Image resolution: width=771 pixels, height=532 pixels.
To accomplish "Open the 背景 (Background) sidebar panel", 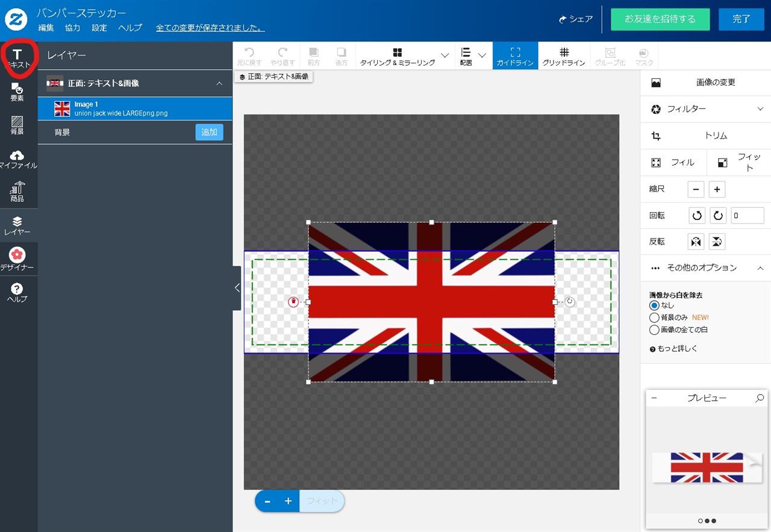I will tap(17, 125).
